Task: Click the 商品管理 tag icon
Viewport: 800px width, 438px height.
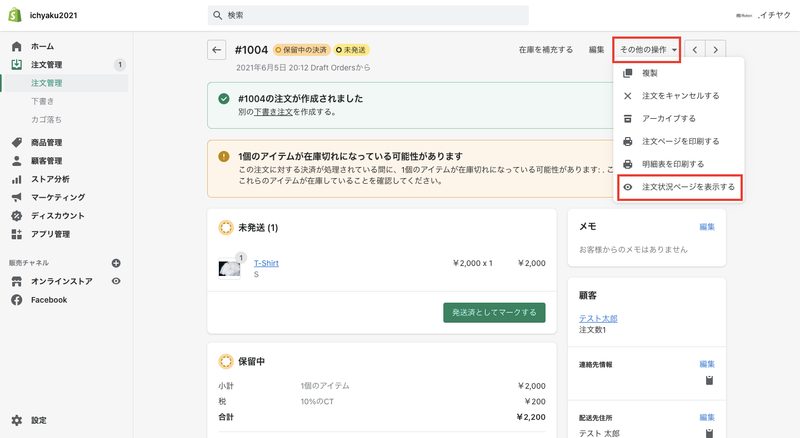Action: pyautogui.click(x=17, y=142)
